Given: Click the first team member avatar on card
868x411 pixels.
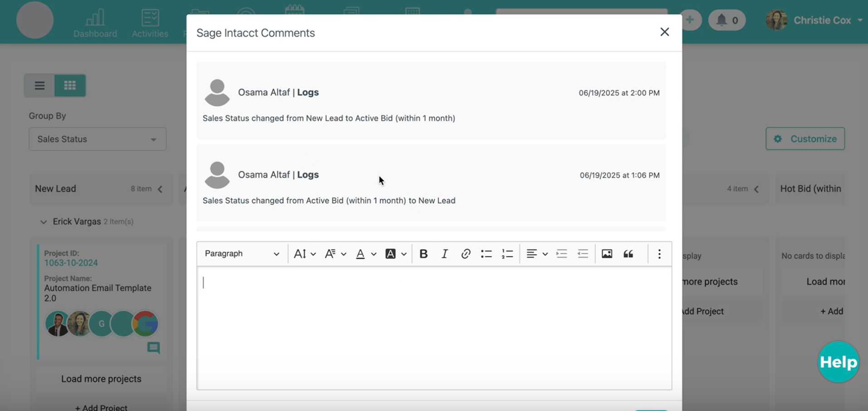Looking at the screenshot, I should click(x=58, y=324).
